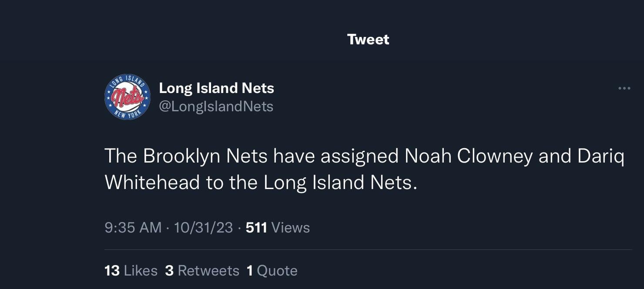Open the 3 Retweets list
Screen dimensions: 644x289
pyautogui.click(x=202, y=271)
